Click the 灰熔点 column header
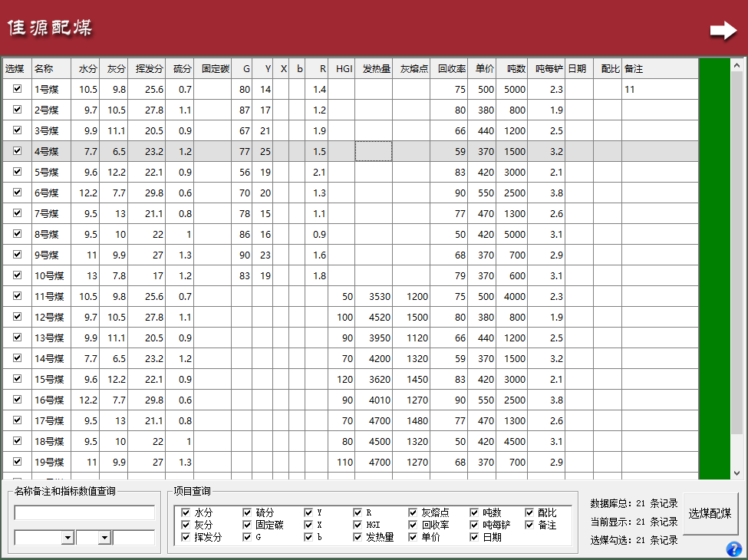This screenshot has width=748, height=560. pos(411,69)
